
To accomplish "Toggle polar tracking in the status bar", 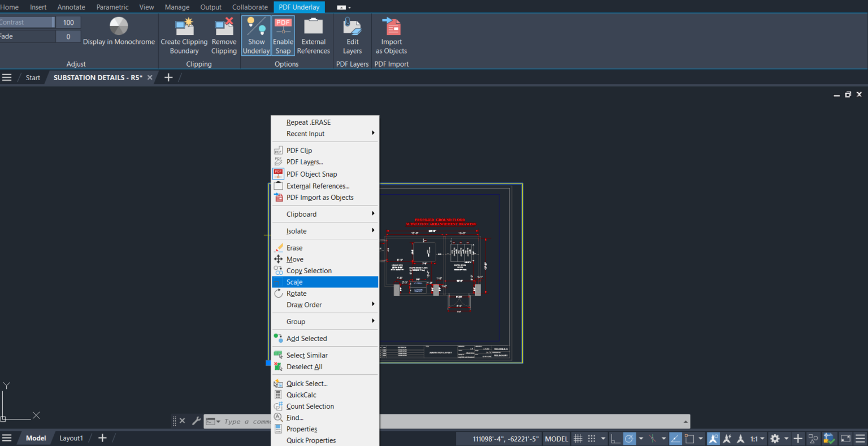I will pyautogui.click(x=630, y=439).
